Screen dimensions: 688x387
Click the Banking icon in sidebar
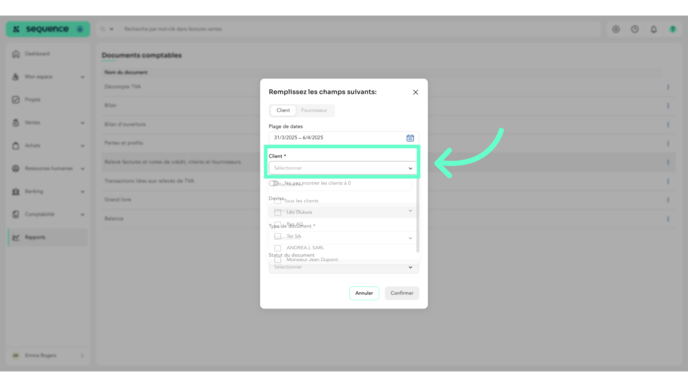click(16, 192)
